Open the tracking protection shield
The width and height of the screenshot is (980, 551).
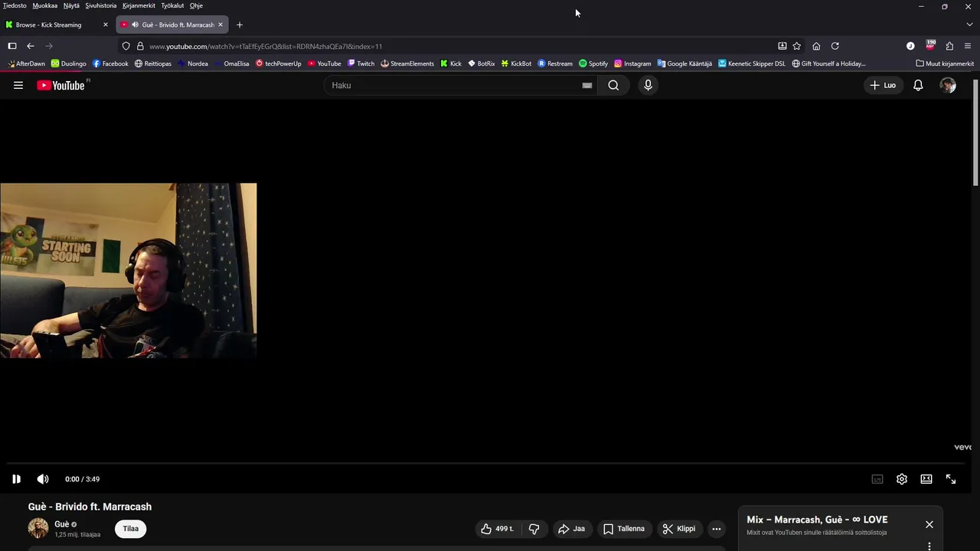pyautogui.click(x=126, y=46)
